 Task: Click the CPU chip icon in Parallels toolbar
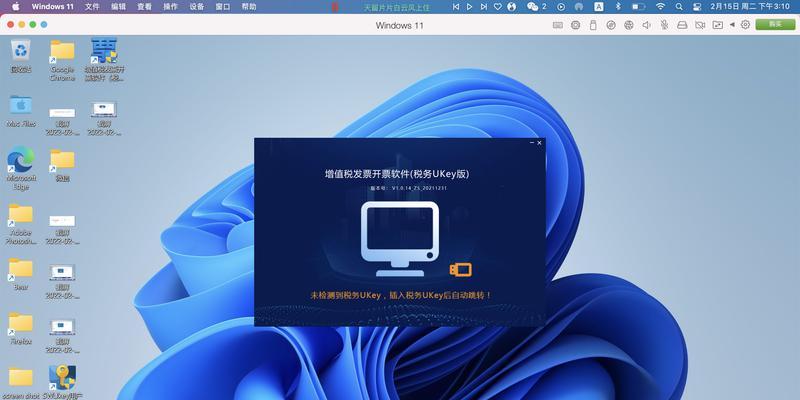(576, 25)
